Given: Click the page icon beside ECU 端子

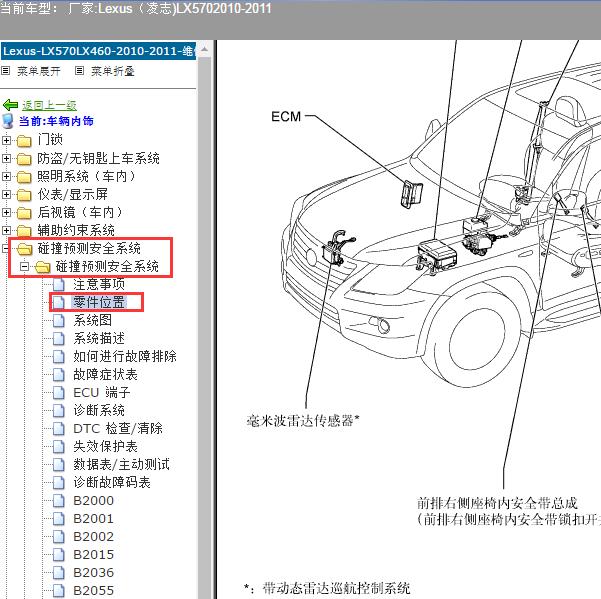Looking at the screenshot, I should (59, 392).
